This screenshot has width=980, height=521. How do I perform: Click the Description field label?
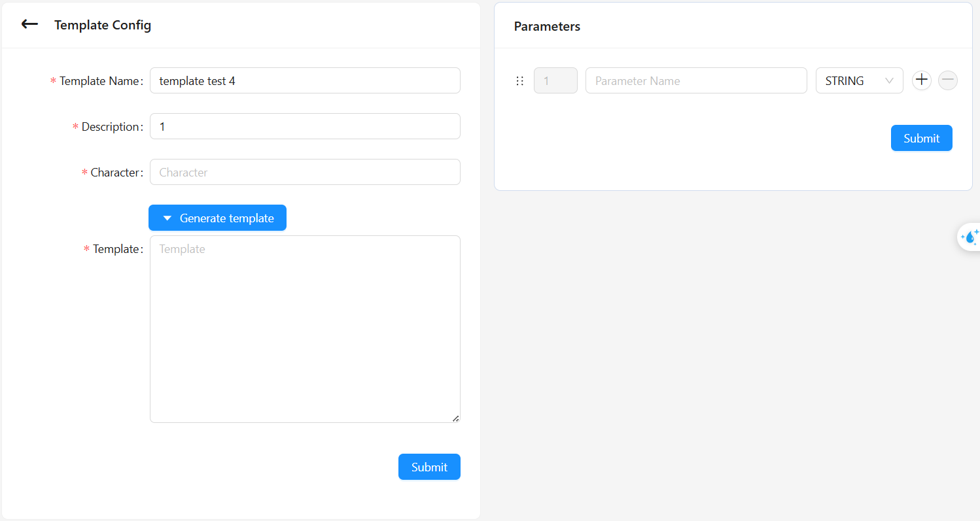pos(111,127)
